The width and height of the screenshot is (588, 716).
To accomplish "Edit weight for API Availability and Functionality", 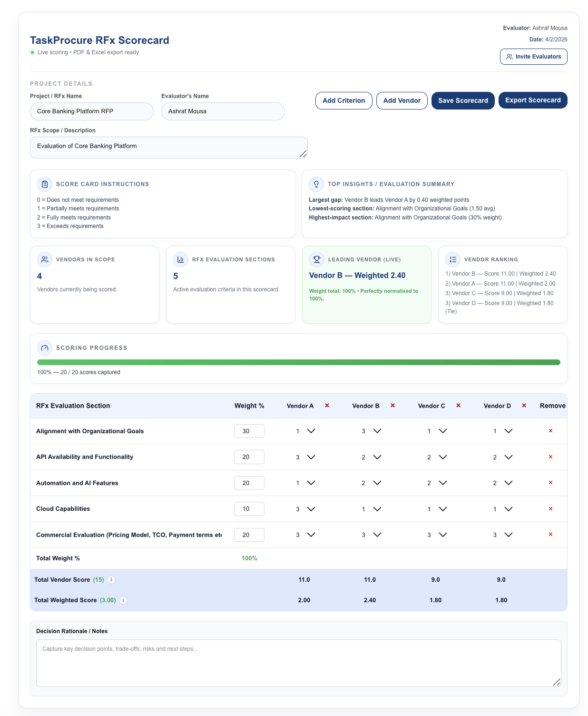I will coord(249,457).
